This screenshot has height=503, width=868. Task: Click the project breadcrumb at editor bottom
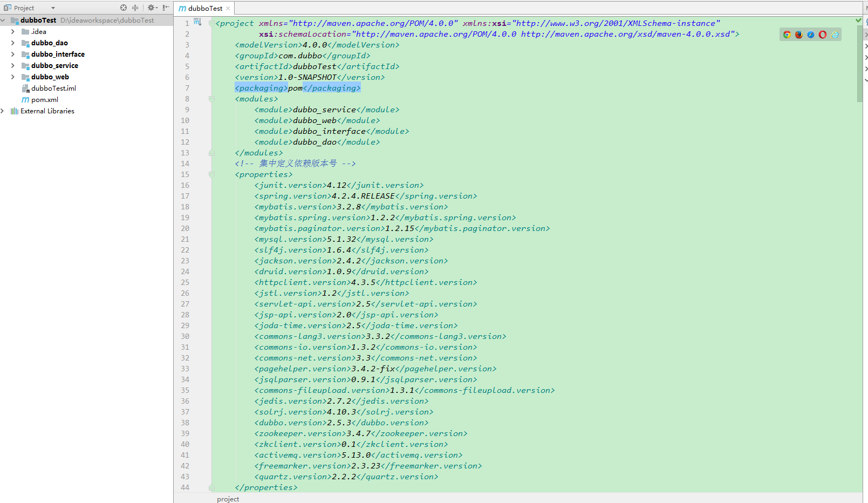point(228,499)
